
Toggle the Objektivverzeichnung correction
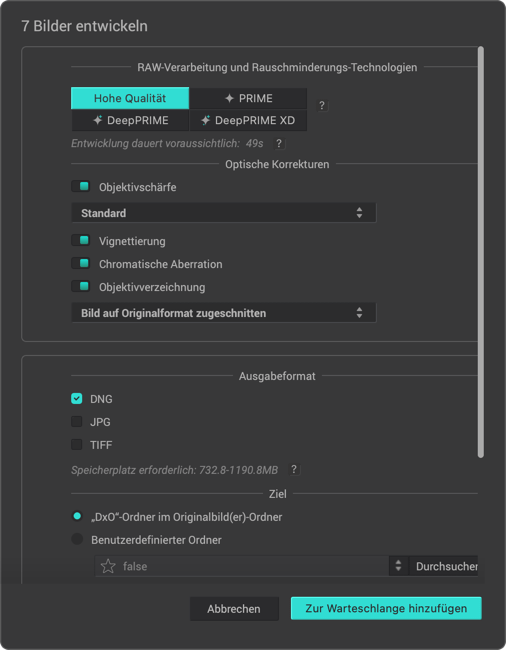click(x=81, y=286)
